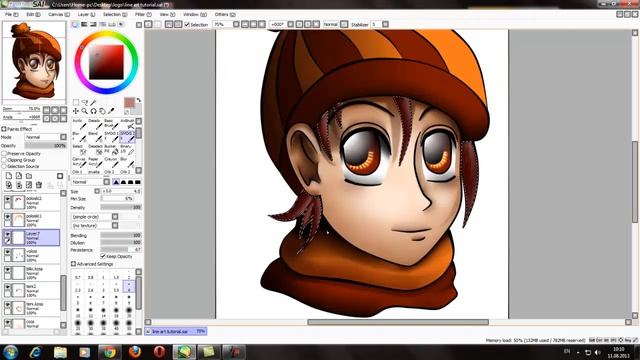This screenshot has height=360, width=640.
Task: Open the Window menu
Action: (195, 14)
